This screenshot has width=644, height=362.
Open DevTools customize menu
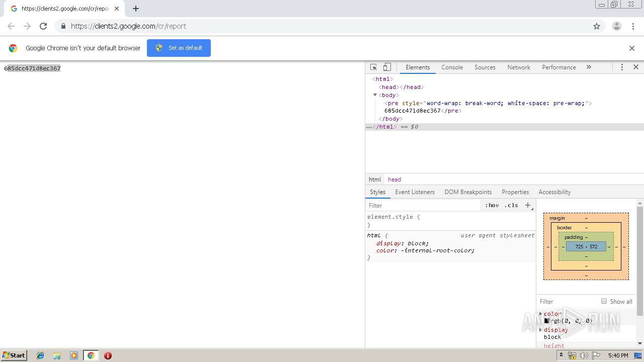(x=622, y=67)
